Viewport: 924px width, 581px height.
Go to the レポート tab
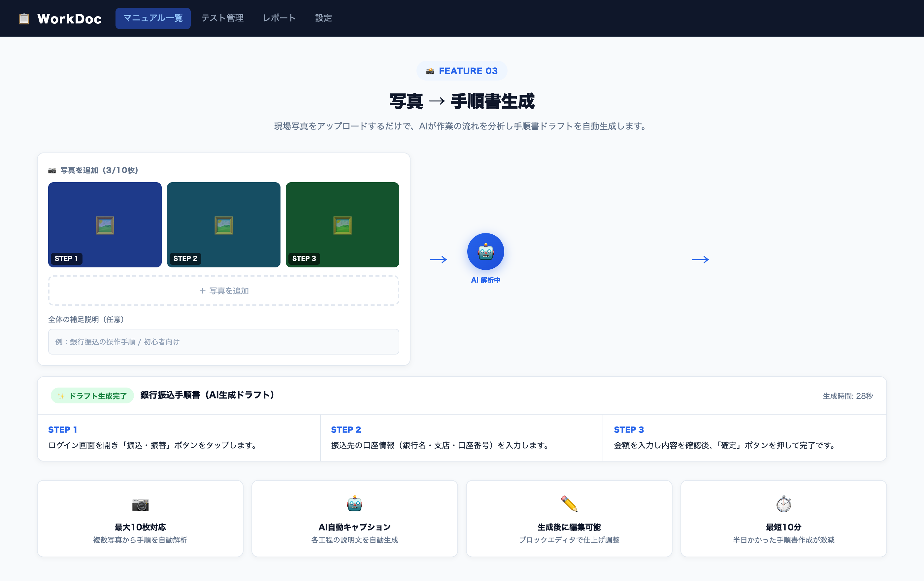(280, 18)
